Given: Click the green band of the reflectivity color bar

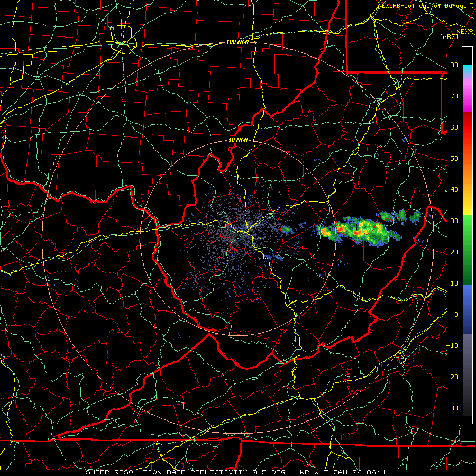Looking at the screenshot, I should tap(467, 250).
